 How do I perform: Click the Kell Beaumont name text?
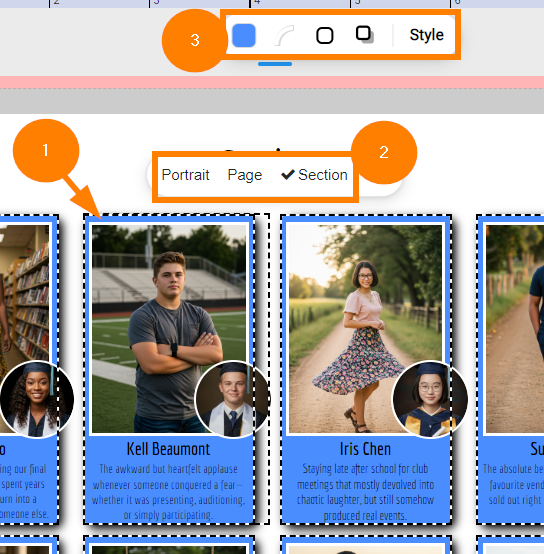coord(168,449)
